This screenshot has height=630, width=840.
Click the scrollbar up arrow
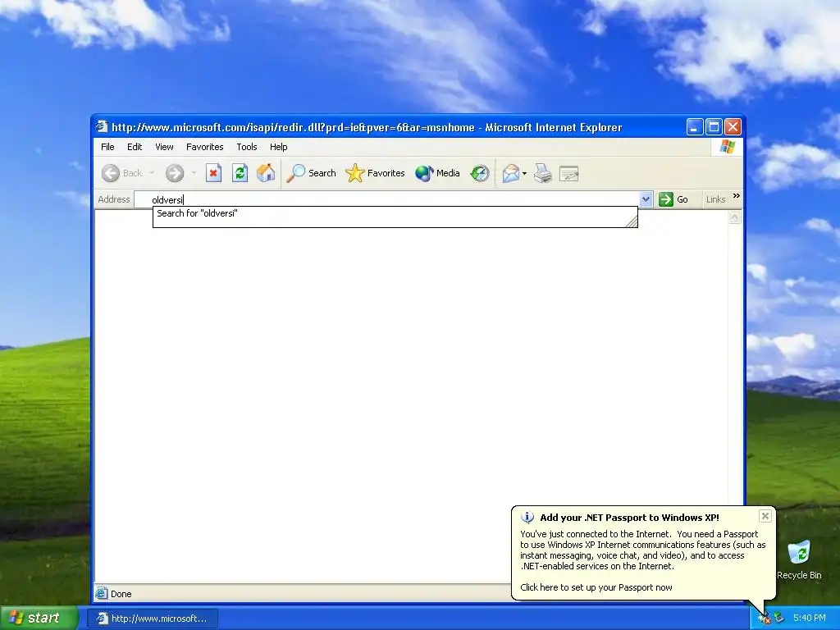coord(734,217)
